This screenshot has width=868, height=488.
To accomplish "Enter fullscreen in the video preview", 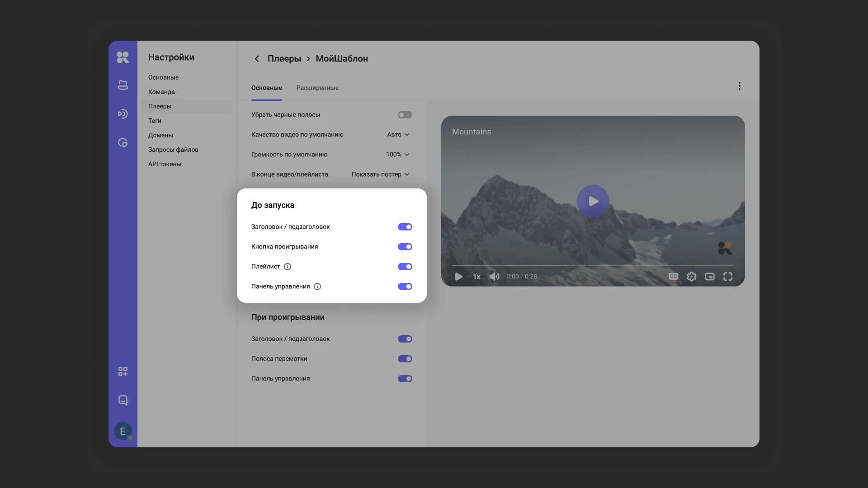I will 728,277.
